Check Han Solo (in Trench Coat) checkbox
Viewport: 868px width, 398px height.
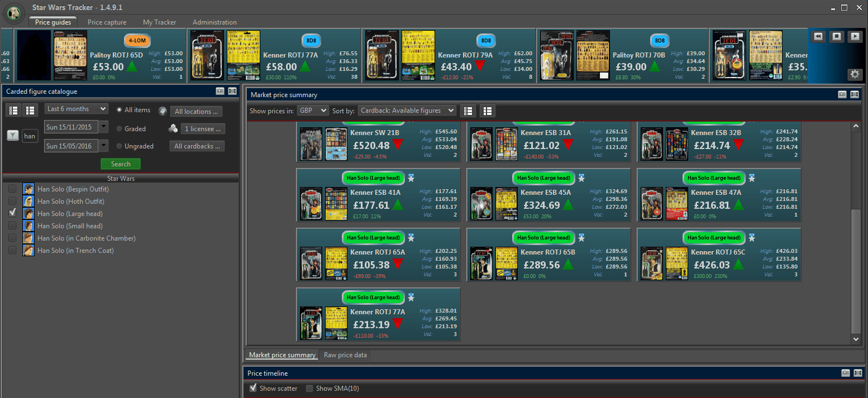click(12, 251)
